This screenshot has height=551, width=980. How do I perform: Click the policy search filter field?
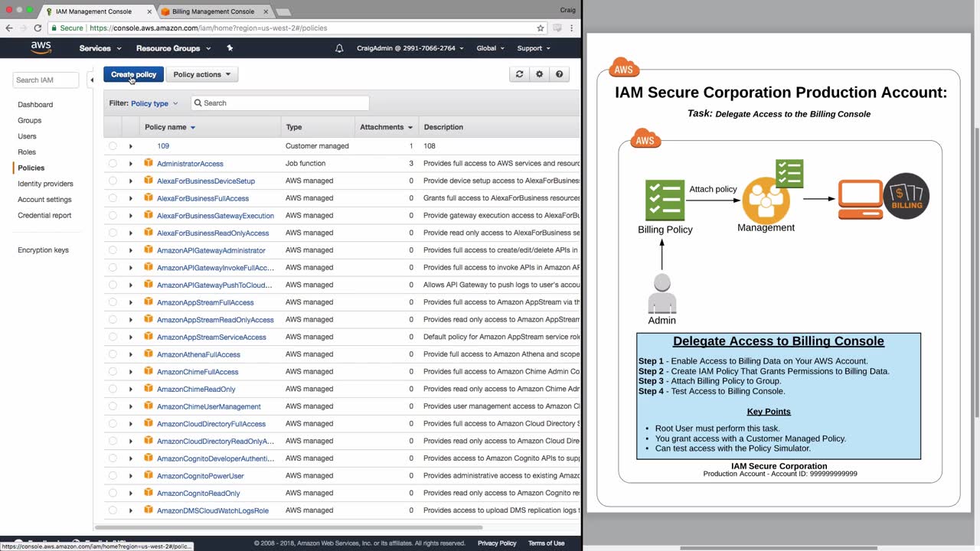coord(279,103)
